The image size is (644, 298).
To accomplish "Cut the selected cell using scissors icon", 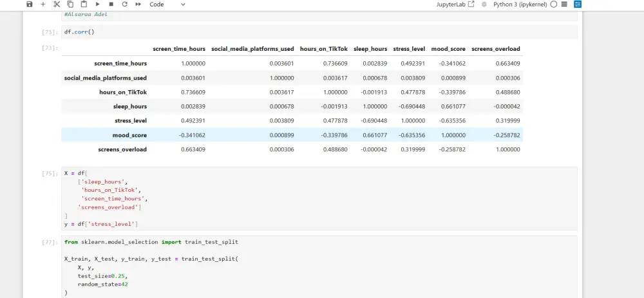I will coord(57,4).
